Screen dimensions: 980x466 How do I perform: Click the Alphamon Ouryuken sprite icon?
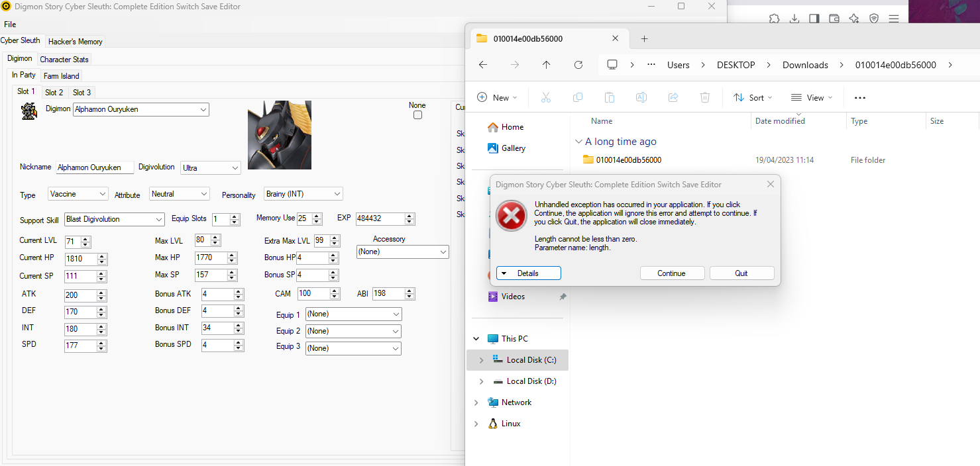pyautogui.click(x=28, y=111)
